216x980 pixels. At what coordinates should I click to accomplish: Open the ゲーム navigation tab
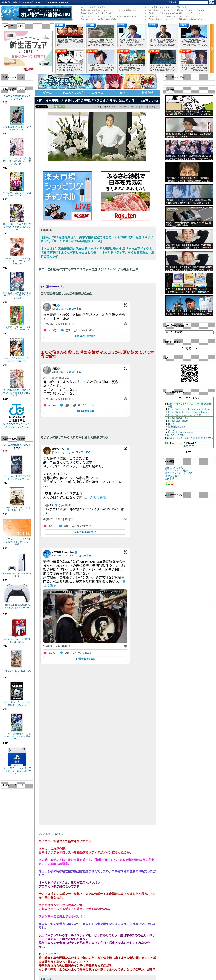coord(47,92)
